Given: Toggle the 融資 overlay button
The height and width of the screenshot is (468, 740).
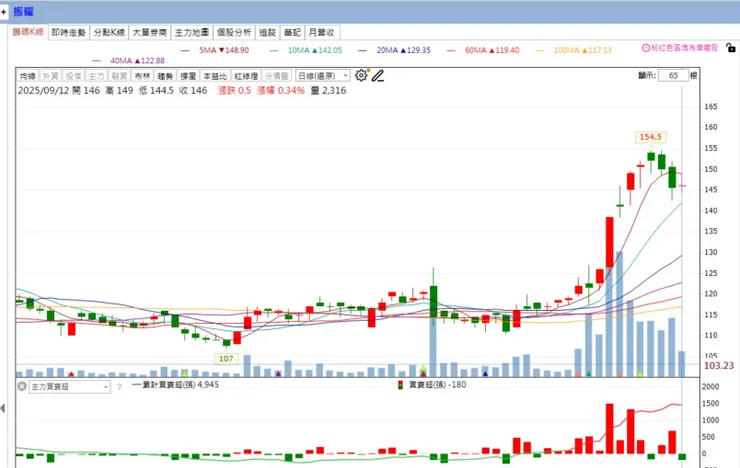Looking at the screenshot, I should 119,76.
